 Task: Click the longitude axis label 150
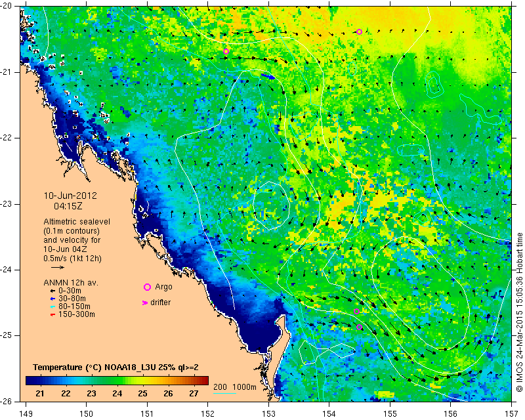tap(87, 414)
